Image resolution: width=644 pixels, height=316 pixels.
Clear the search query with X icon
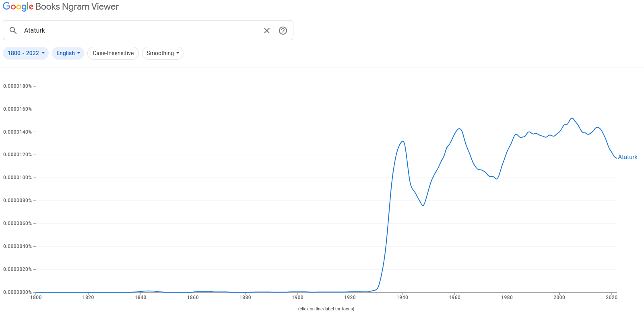[x=267, y=31]
